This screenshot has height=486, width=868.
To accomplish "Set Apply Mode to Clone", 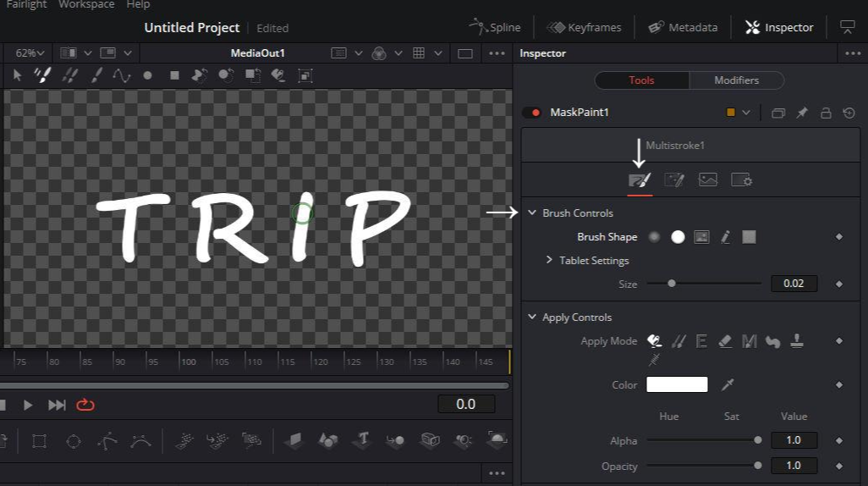I will coord(678,341).
